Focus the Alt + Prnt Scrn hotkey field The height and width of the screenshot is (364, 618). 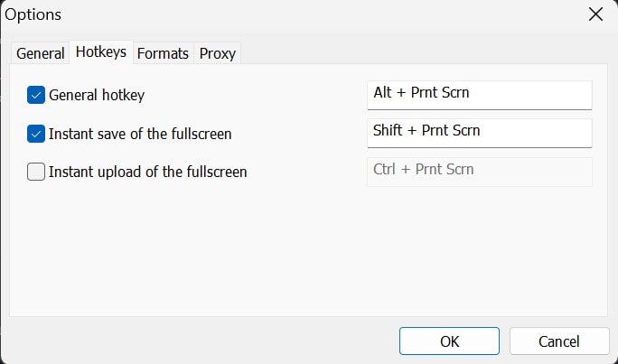(479, 93)
